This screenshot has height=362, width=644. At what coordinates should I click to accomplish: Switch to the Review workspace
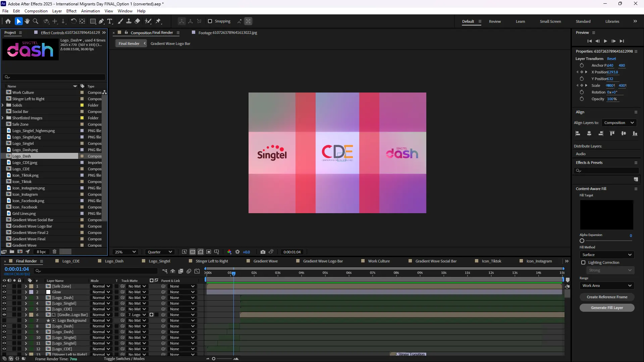point(495,21)
